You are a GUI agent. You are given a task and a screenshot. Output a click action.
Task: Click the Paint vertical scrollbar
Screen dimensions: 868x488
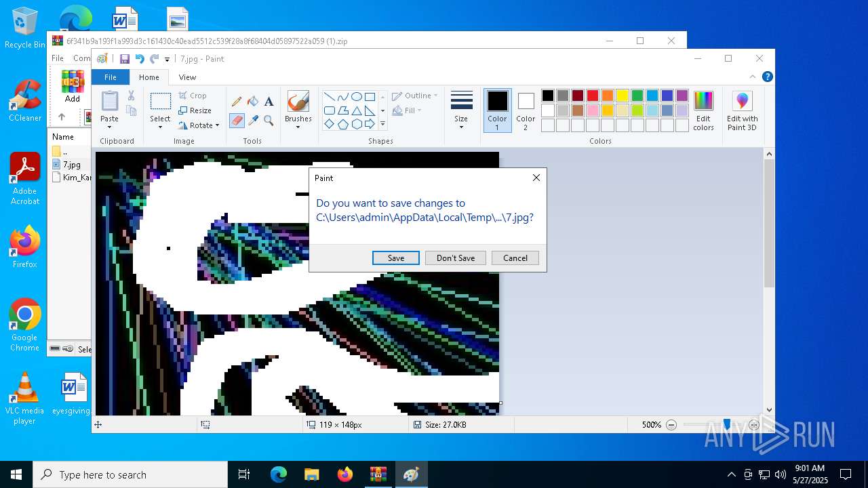point(769,224)
